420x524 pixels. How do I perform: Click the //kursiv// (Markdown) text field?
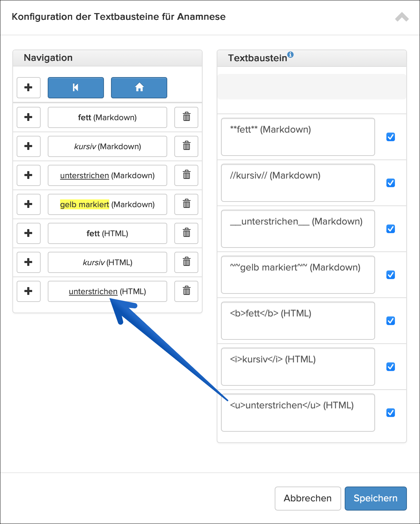pyautogui.click(x=298, y=183)
